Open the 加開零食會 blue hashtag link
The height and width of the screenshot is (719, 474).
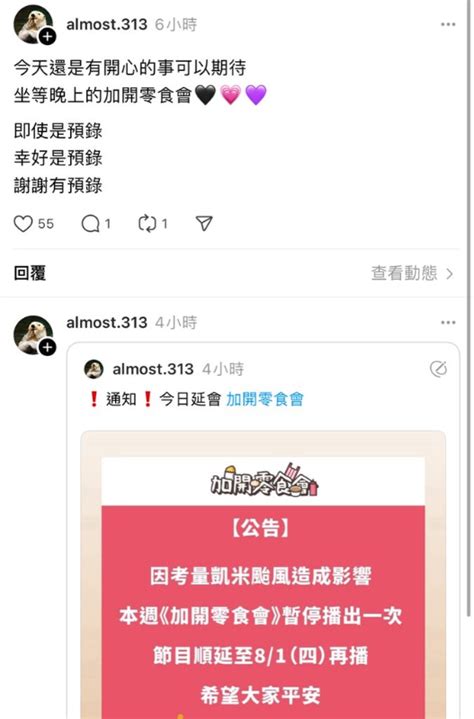pos(265,399)
